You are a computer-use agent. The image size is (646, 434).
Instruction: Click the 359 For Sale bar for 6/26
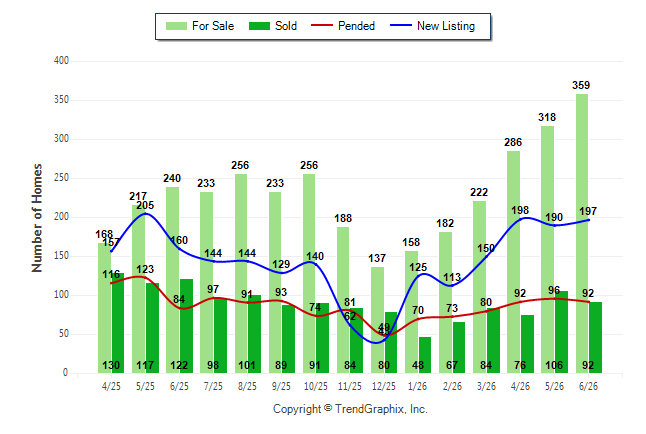tap(582, 233)
